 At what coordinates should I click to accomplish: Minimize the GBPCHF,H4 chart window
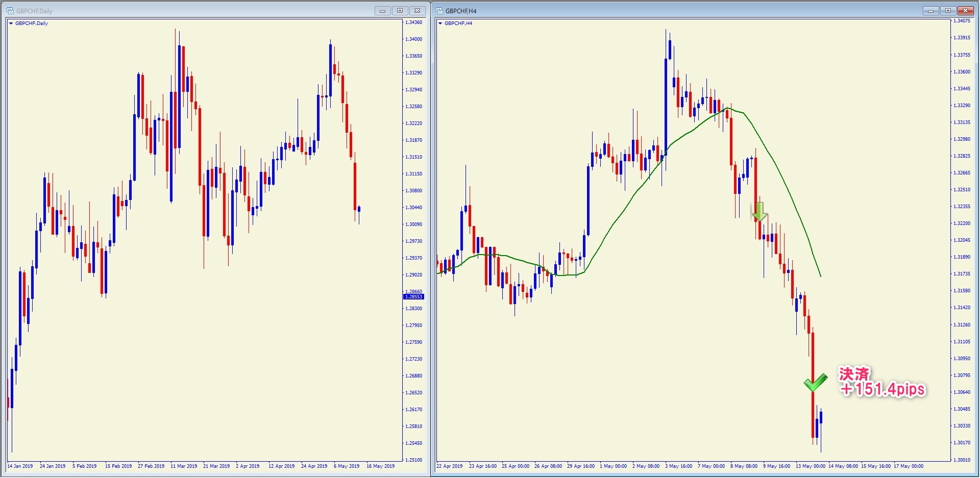click(x=930, y=11)
